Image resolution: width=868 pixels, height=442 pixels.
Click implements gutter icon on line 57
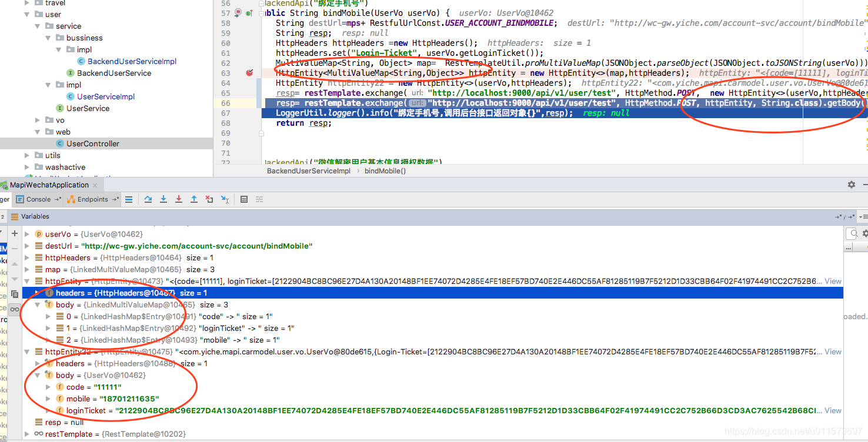[249, 13]
